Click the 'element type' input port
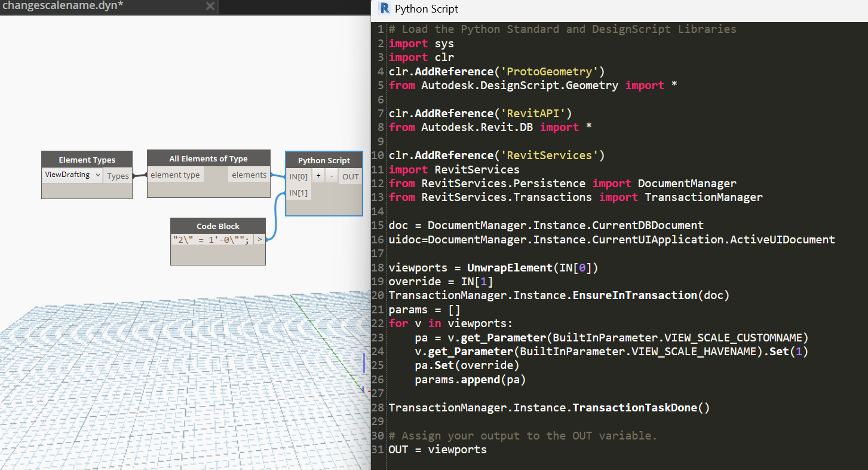The height and width of the screenshot is (470, 868). (175, 175)
